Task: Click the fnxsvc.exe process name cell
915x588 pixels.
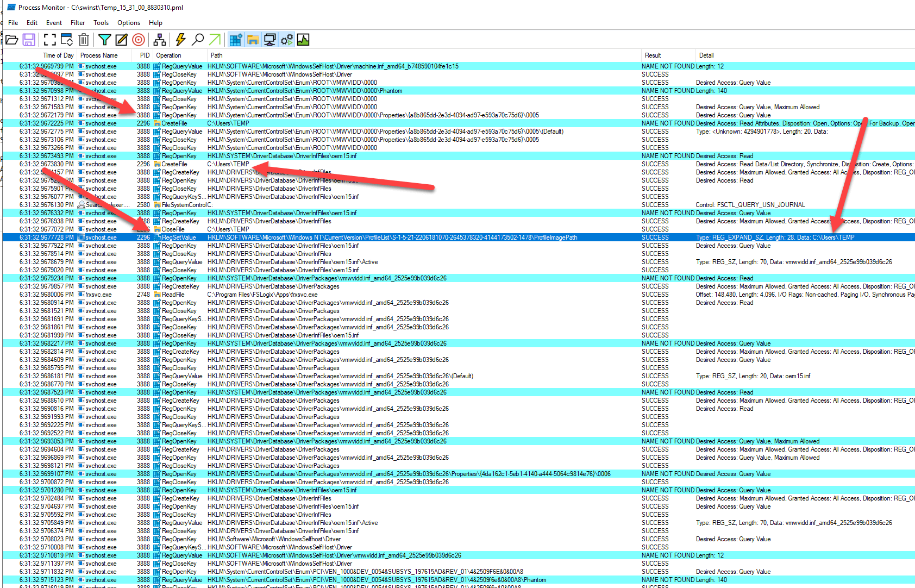Action: click(98, 295)
